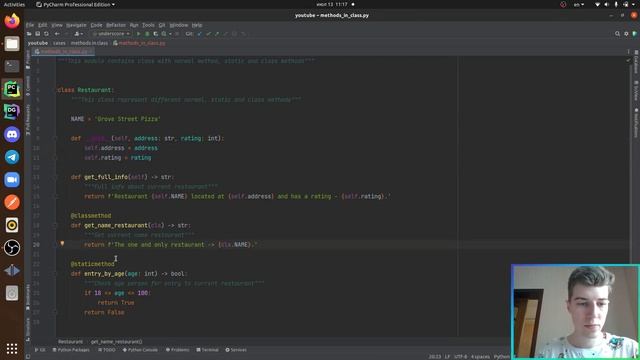Screen dimensions: 640x360
Task: Open the File menu
Action: coord(30,25)
